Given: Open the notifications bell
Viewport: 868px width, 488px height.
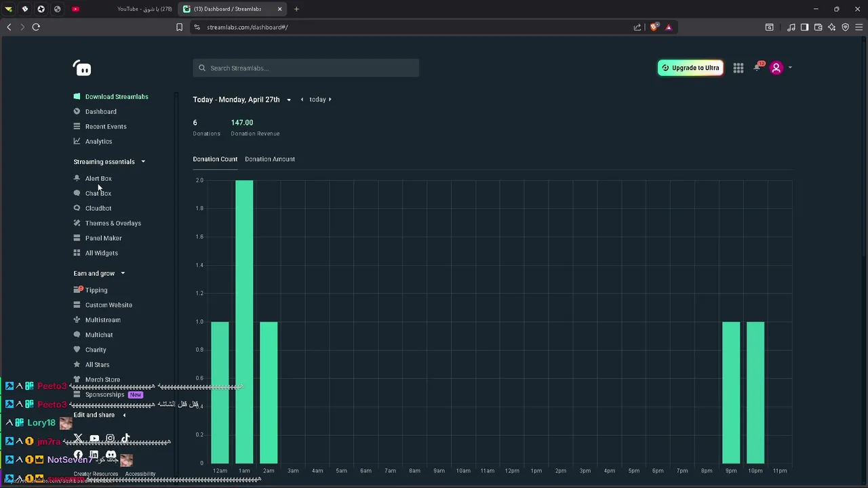Looking at the screenshot, I should point(757,68).
